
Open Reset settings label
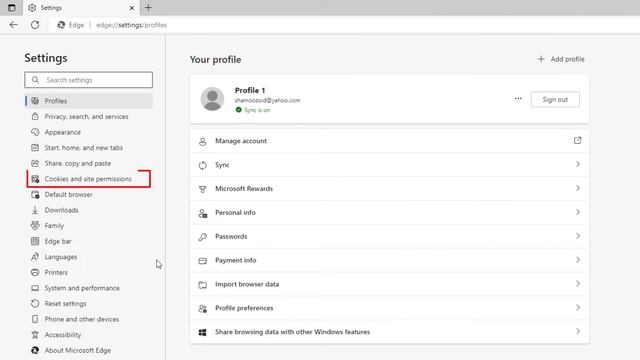coord(65,304)
